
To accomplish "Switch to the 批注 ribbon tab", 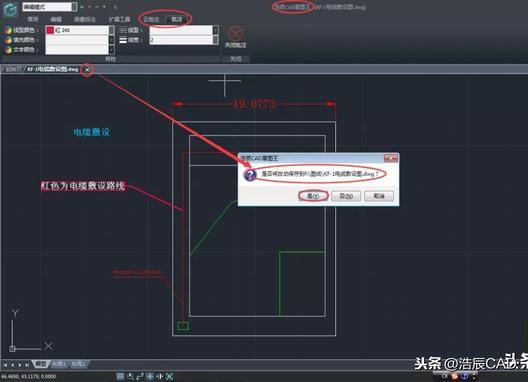I will tap(177, 19).
